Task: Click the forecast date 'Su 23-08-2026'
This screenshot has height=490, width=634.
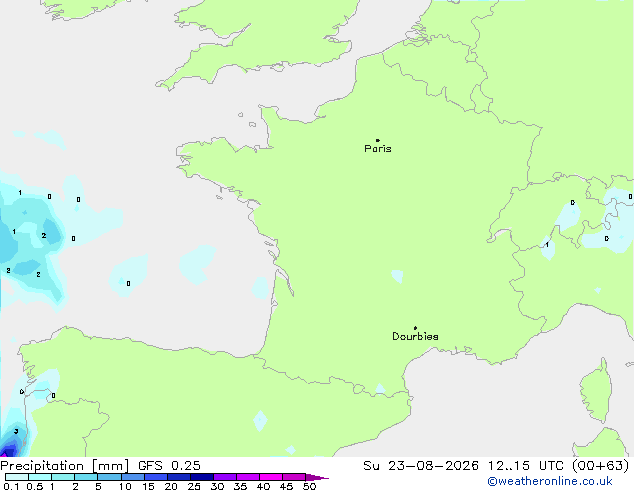Action: pos(421,466)
